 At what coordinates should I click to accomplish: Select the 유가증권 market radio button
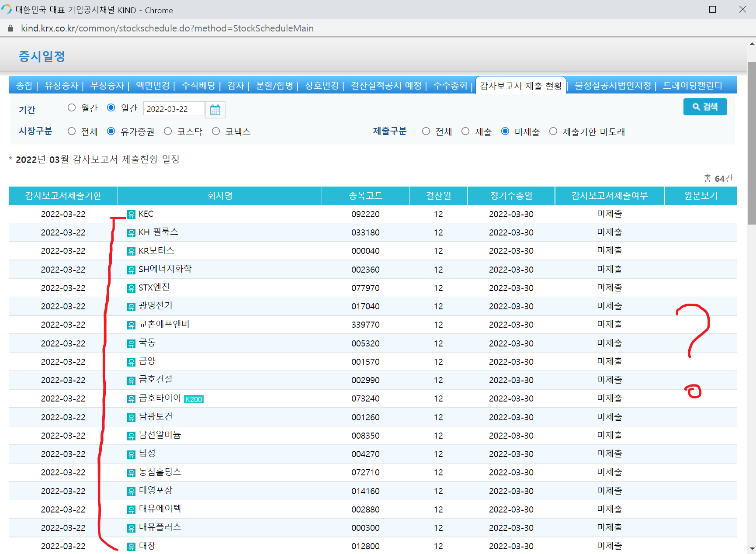(111, 131)
